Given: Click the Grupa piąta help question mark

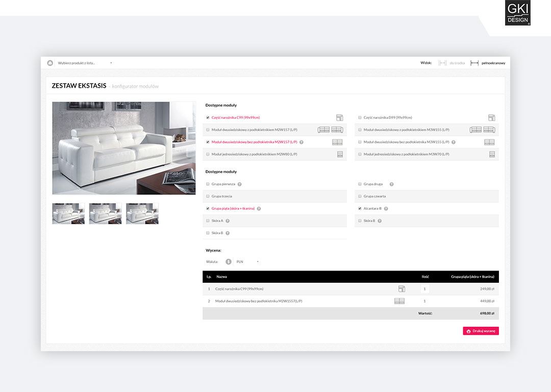Looking at the screenshot, I should pyautogui.click(x=258, y=208).
